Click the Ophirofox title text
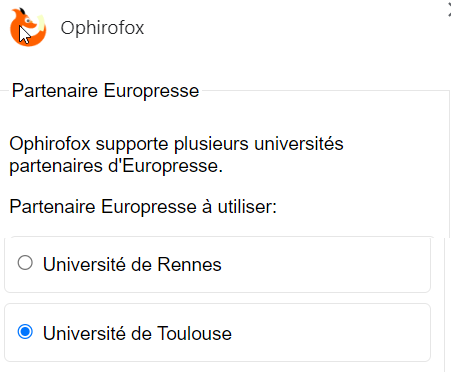This screenshot has width=451, height=372. 102,28
